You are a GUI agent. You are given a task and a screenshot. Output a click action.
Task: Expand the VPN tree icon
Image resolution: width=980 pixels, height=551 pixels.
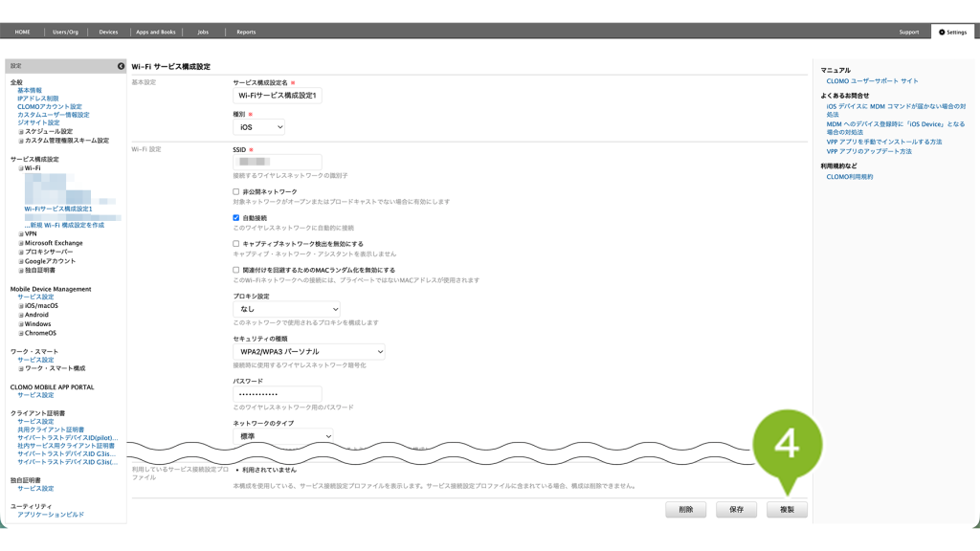(x=21, y=234)
